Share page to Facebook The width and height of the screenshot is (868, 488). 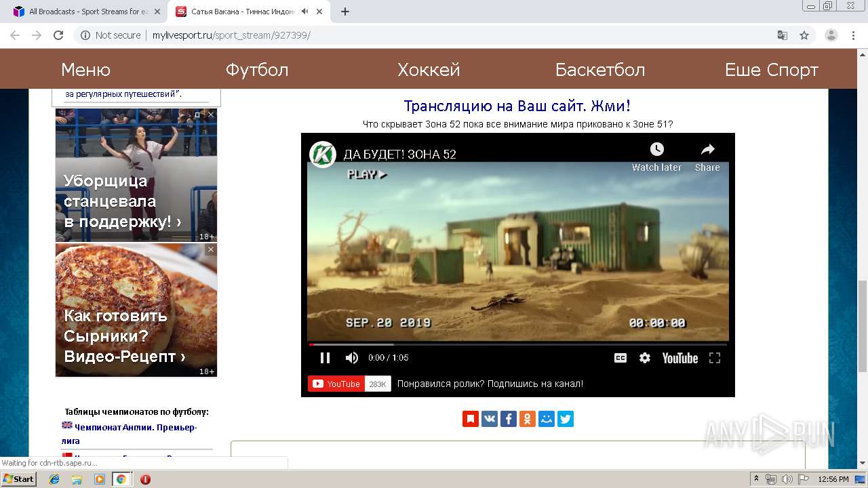click(509, 419)
